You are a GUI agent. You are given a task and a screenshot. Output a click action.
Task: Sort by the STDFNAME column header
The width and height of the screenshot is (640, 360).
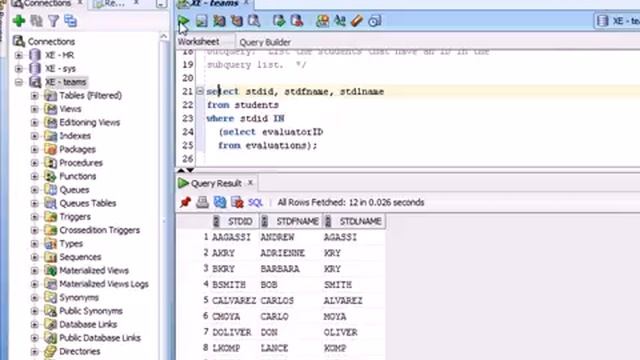291,221
